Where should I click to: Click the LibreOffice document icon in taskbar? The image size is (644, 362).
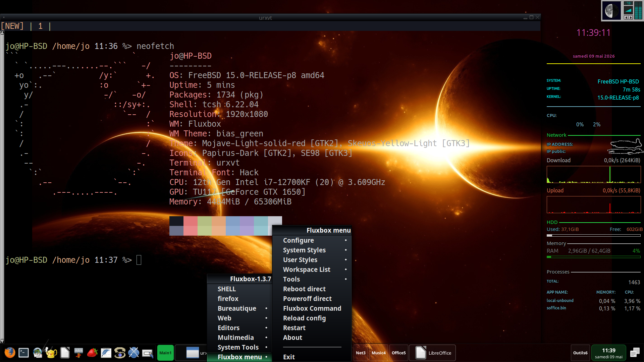tap(421, 353)
